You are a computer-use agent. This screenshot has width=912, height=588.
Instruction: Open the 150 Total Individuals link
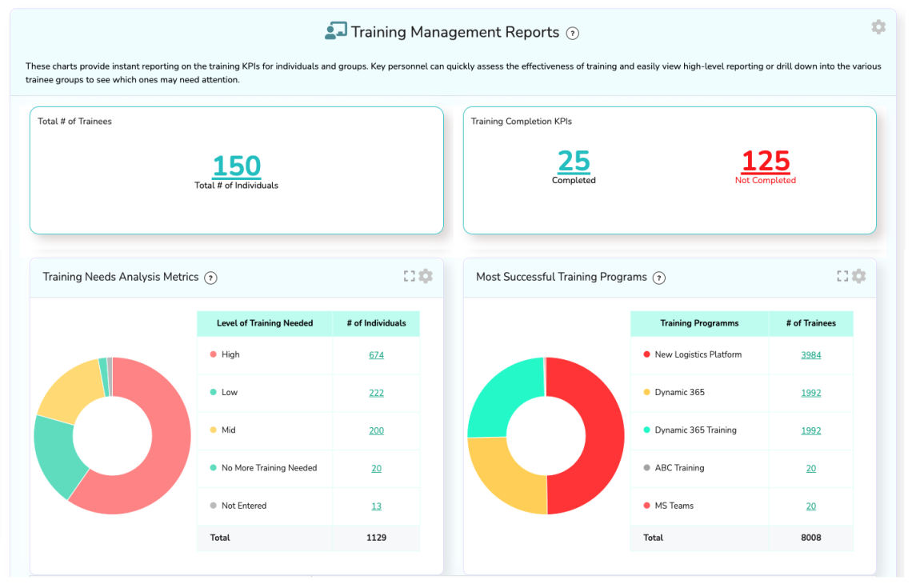236,166
